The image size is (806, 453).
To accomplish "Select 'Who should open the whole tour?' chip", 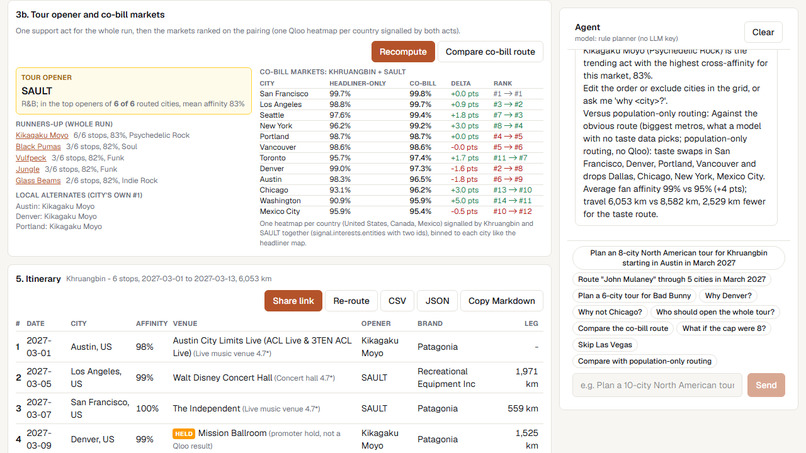I will pos(715,312).
